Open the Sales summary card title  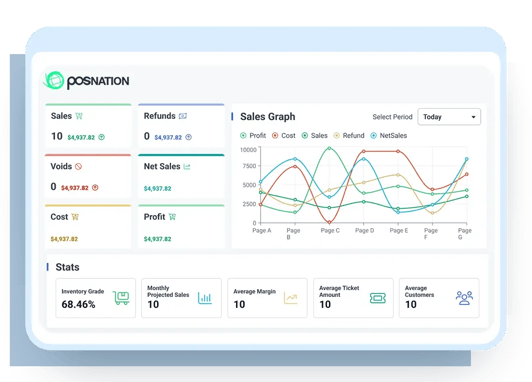61,116
